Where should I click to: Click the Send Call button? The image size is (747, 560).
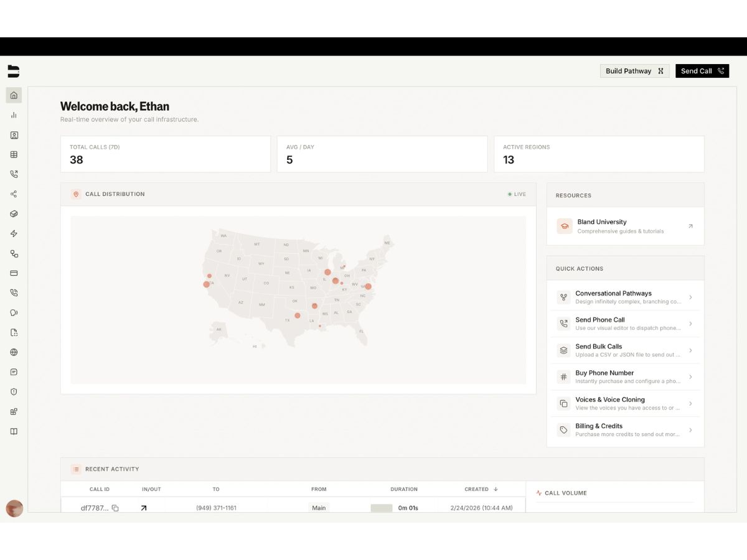[702, 71]
